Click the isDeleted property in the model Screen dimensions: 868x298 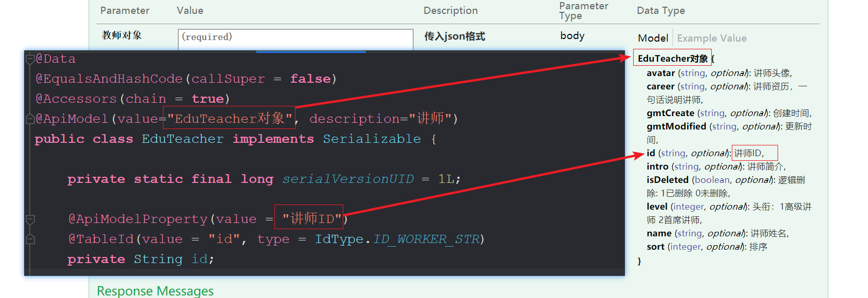point(668,180)
